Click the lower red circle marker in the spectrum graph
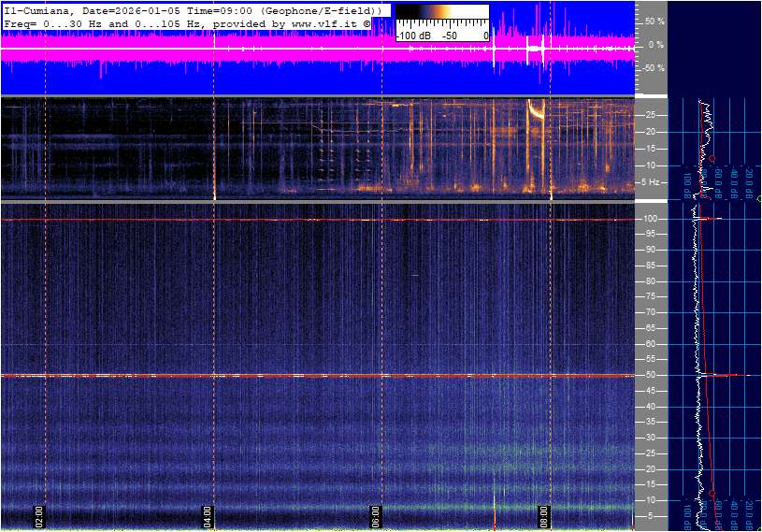762x532 pixels. 712,493
